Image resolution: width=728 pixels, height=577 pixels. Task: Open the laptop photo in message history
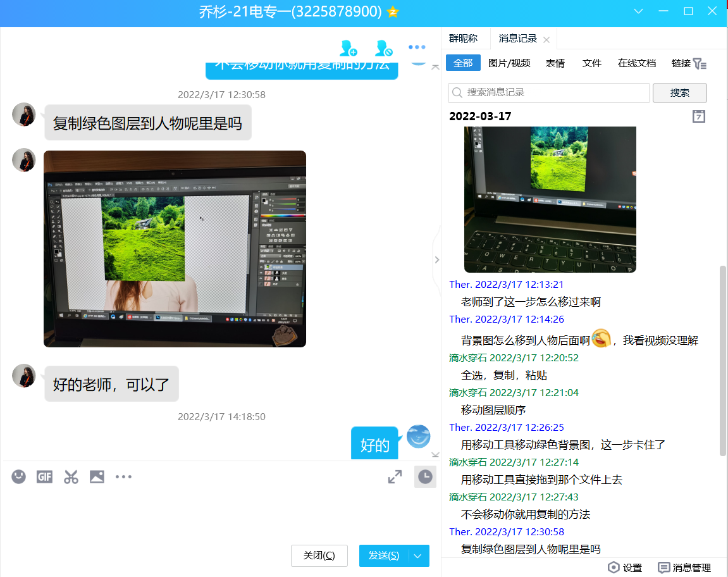(550, 199)
